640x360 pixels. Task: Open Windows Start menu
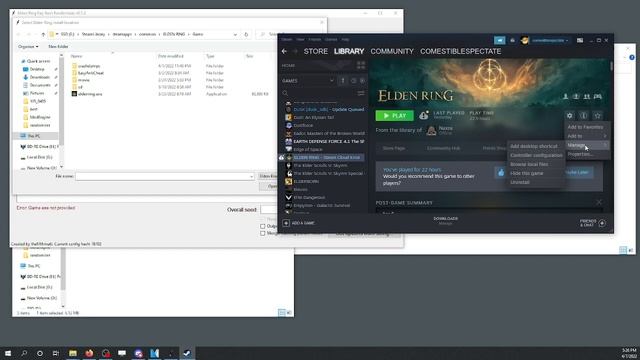coord(8,353)
